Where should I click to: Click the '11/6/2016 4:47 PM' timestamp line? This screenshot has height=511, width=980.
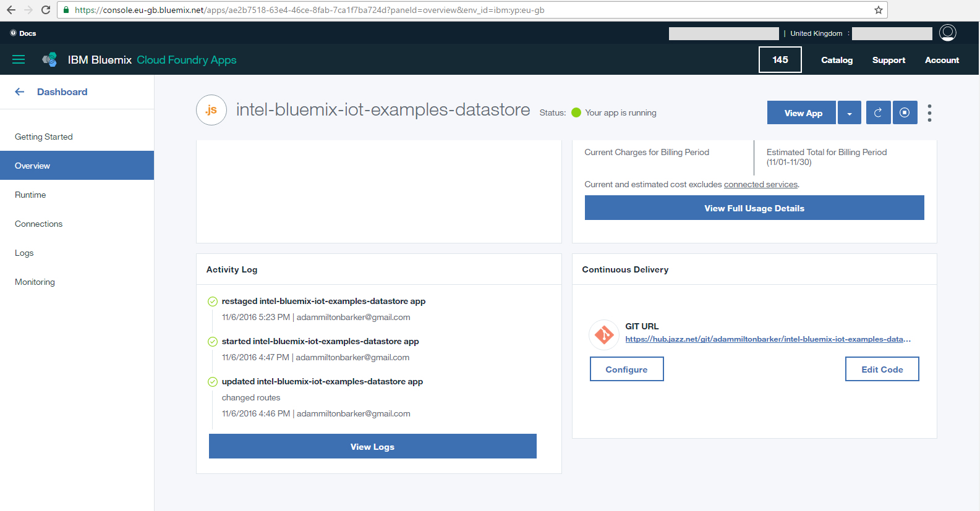(315, 357)
